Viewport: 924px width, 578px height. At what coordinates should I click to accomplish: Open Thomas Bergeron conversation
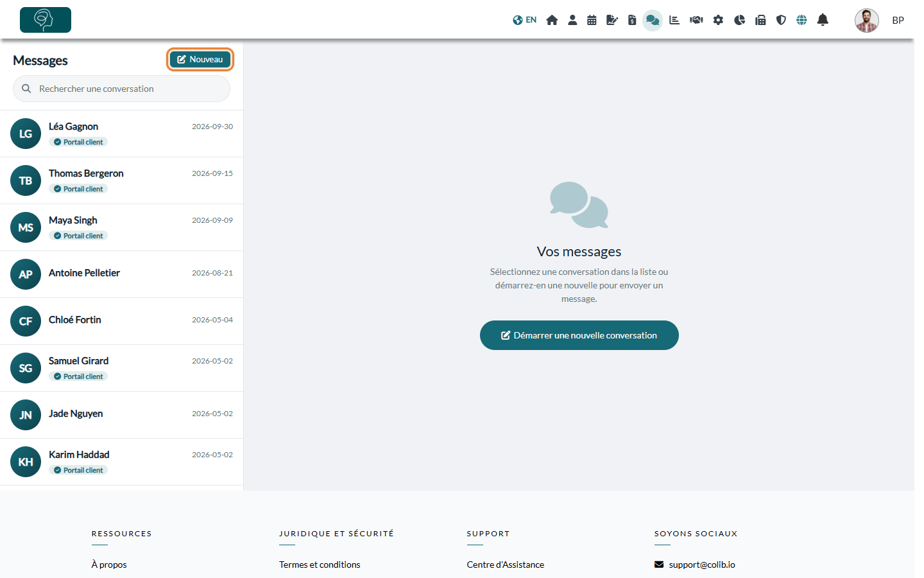pyautogui.click(x=121, y=180)
